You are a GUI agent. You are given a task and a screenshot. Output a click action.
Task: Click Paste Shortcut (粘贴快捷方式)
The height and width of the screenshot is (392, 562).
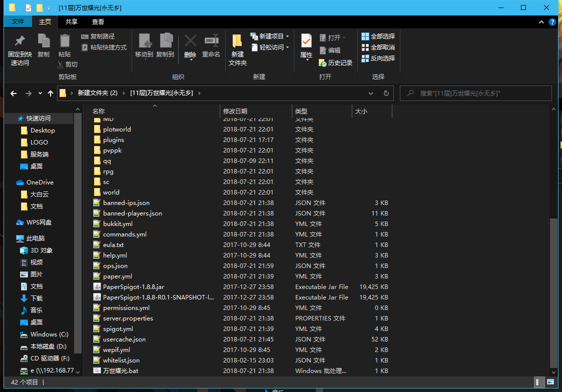tap(104, 47)
